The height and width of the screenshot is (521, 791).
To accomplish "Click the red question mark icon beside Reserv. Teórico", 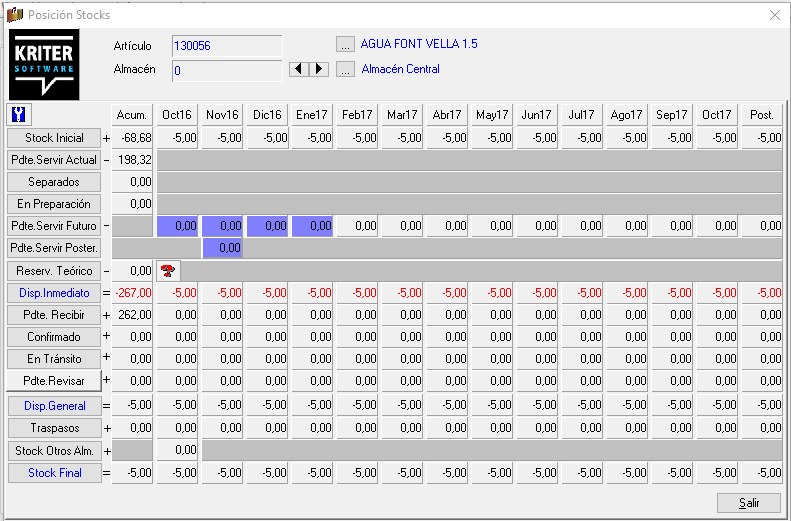I will tap(168, 271).
